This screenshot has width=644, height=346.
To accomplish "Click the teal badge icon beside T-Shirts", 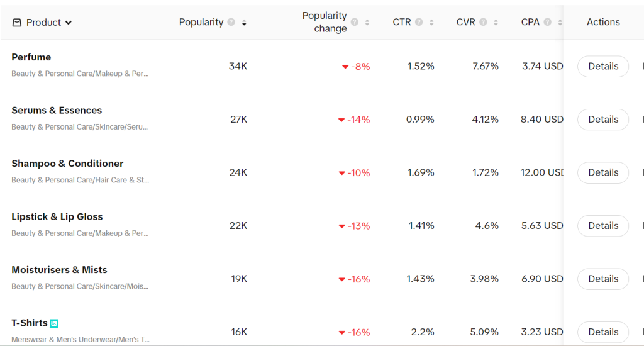I will click(x=54, y=323).
